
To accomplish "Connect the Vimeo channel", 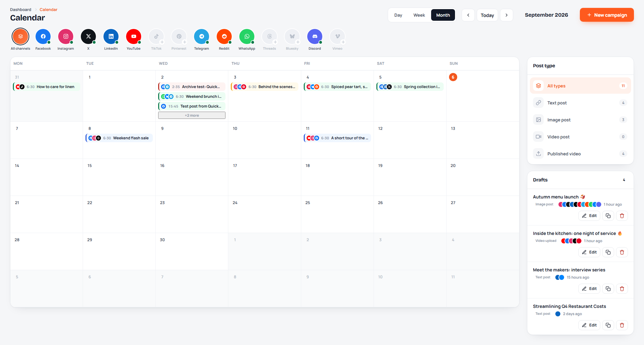I will pos(337,36).
